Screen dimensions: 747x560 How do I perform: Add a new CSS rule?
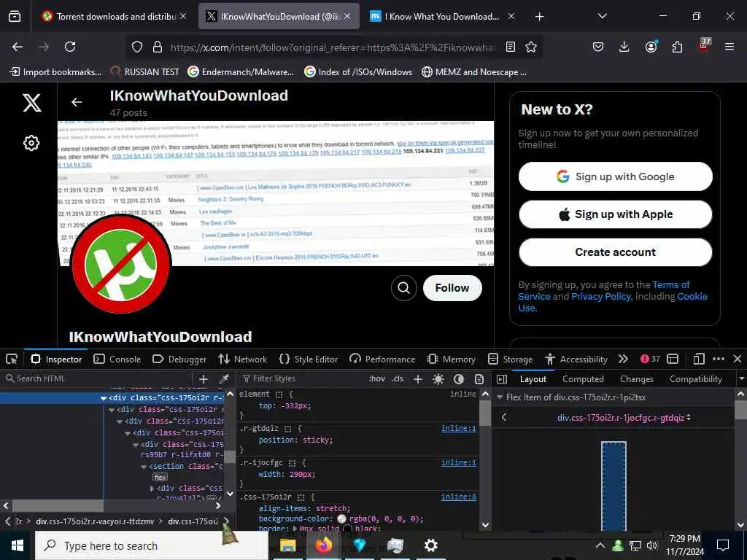click(418, 379)
